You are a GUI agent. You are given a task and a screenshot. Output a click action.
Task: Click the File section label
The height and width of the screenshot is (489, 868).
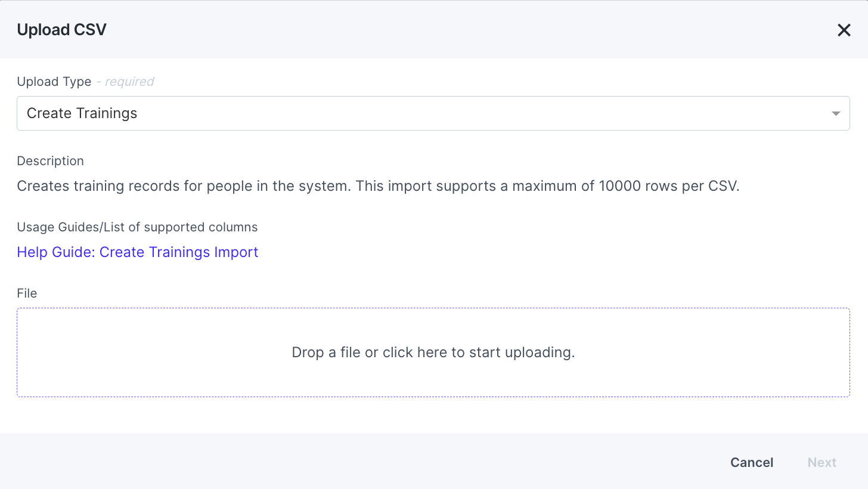[27, 293]
